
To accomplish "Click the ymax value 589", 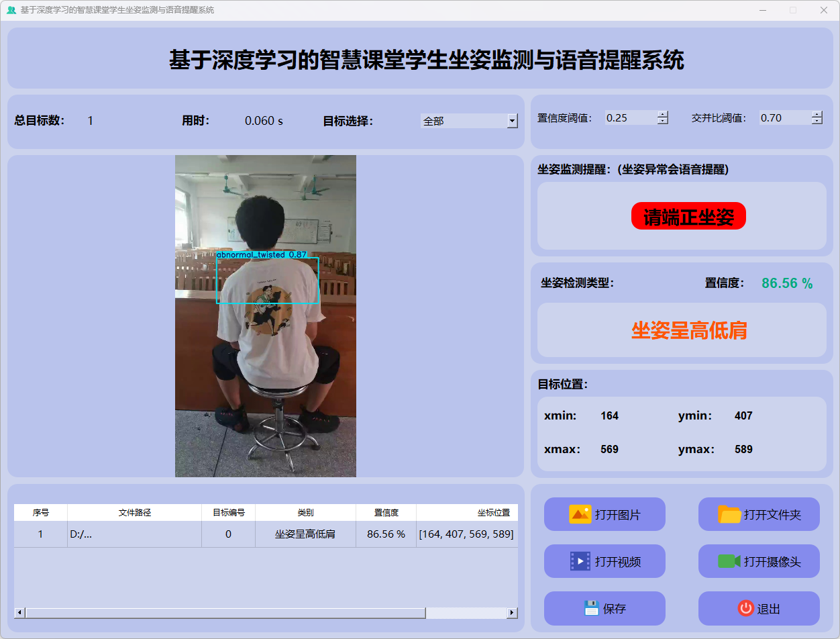I will (743, 450).
